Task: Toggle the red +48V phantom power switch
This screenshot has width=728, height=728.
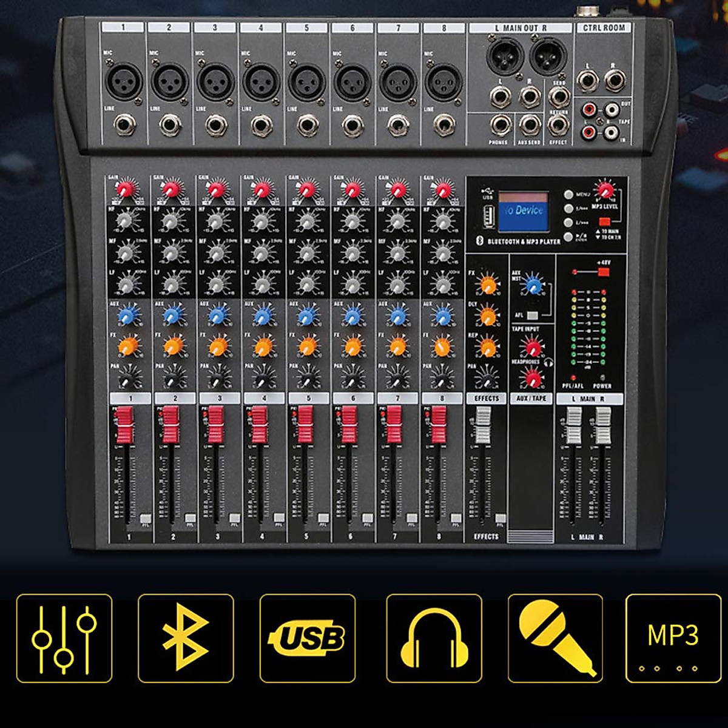Action: point(603,271)
